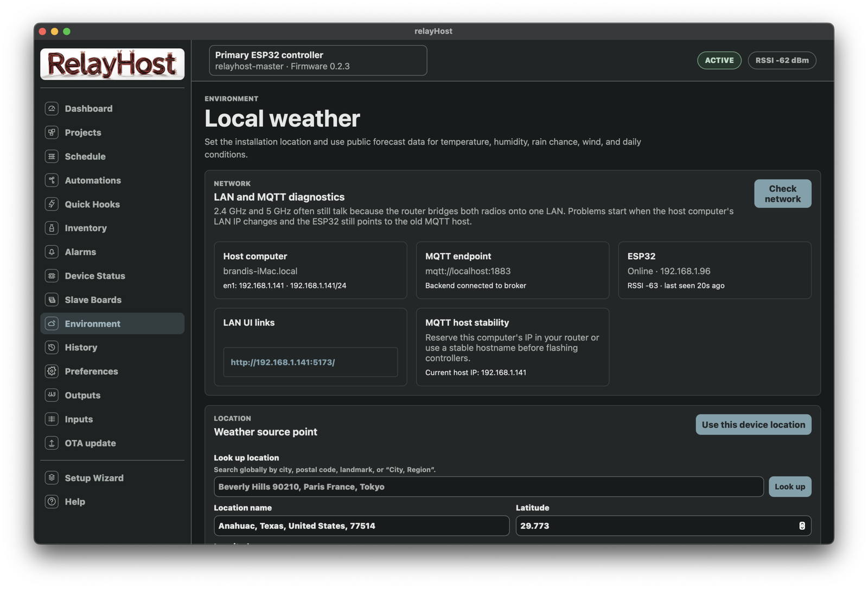868x589 pixels.
Task: Open Preferences page
Action: (x=112, y=371)
